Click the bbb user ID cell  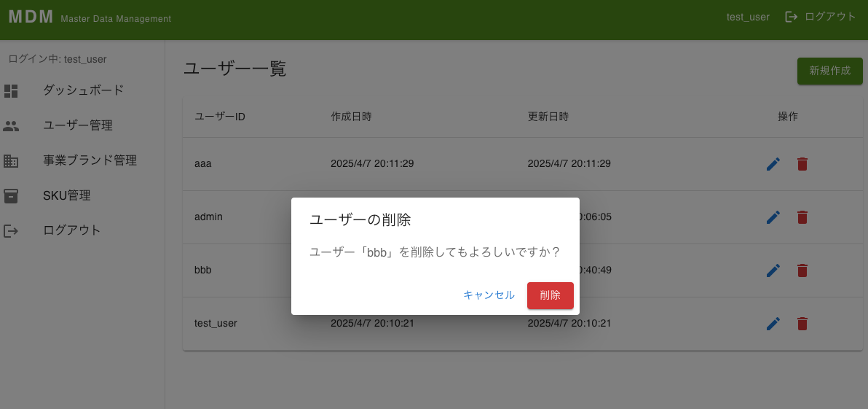pyautogui.click(x=203, y=270)
